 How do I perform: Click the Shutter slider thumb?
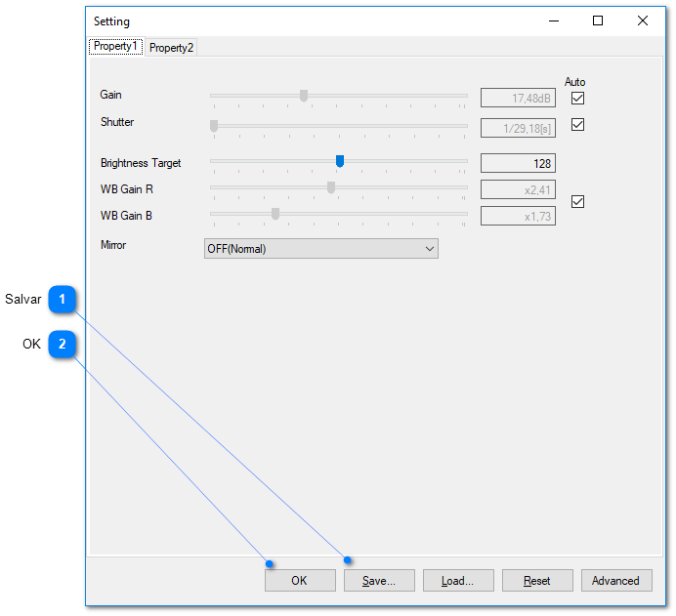pos(214,126)
